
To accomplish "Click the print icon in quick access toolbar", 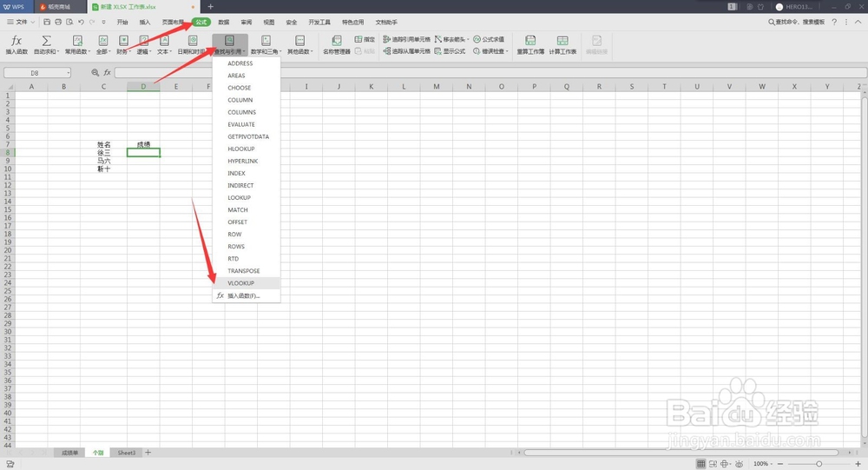I will coord(58,23).
